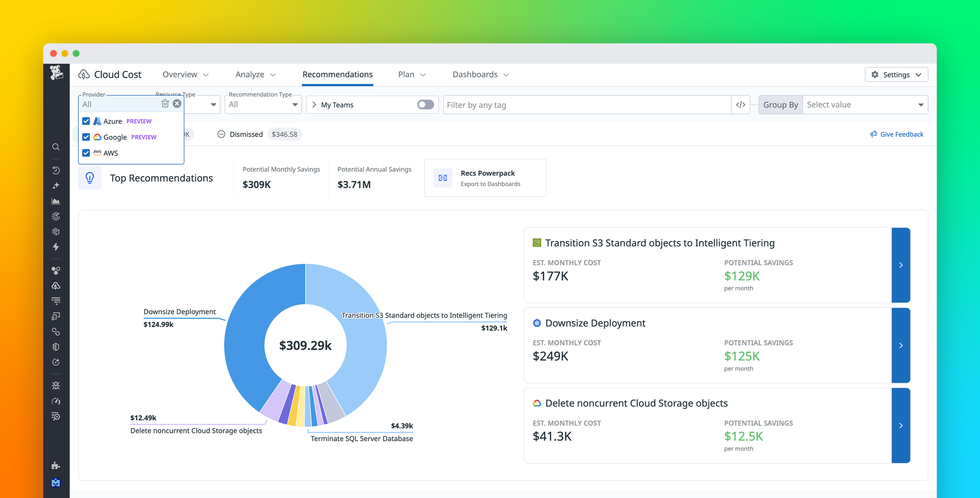Switch to the Overview tab
Screen dimensions: 980x498
pyautogui.click(x=185, y=74)
